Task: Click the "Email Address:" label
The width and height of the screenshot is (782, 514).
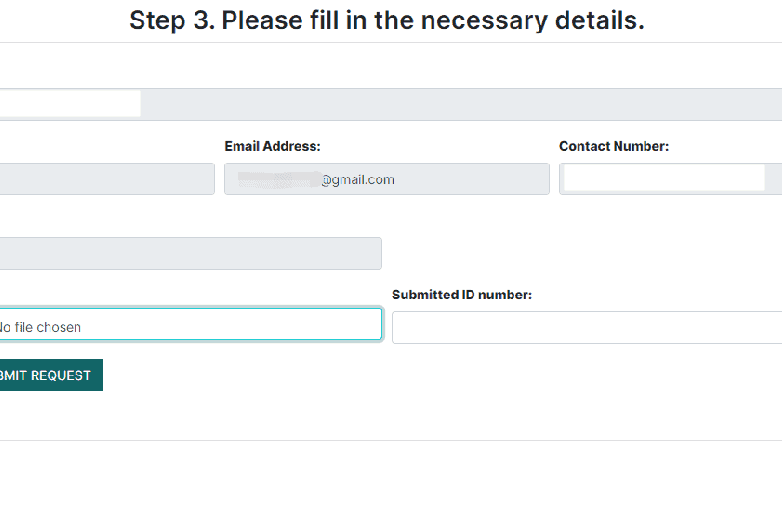Action: click(272, 146)
